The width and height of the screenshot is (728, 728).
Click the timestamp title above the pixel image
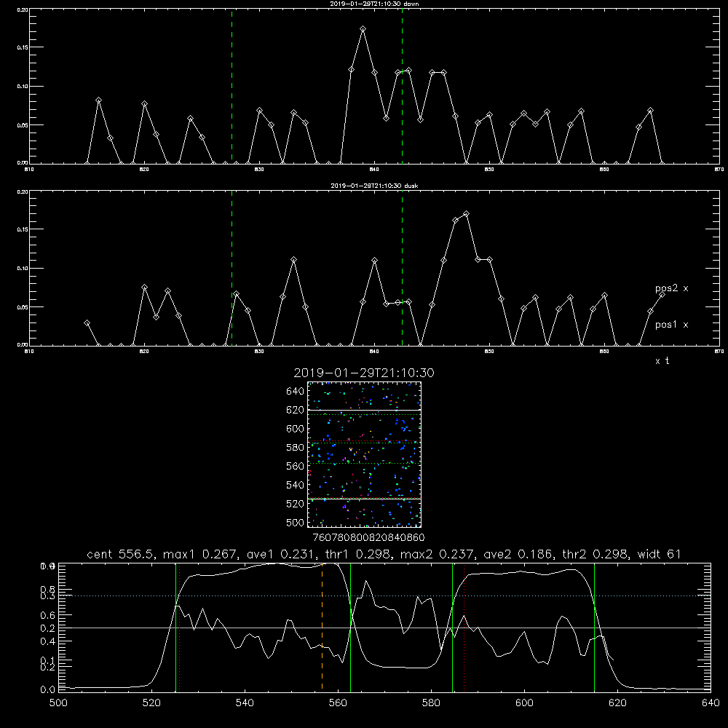(x=364, y=373)
